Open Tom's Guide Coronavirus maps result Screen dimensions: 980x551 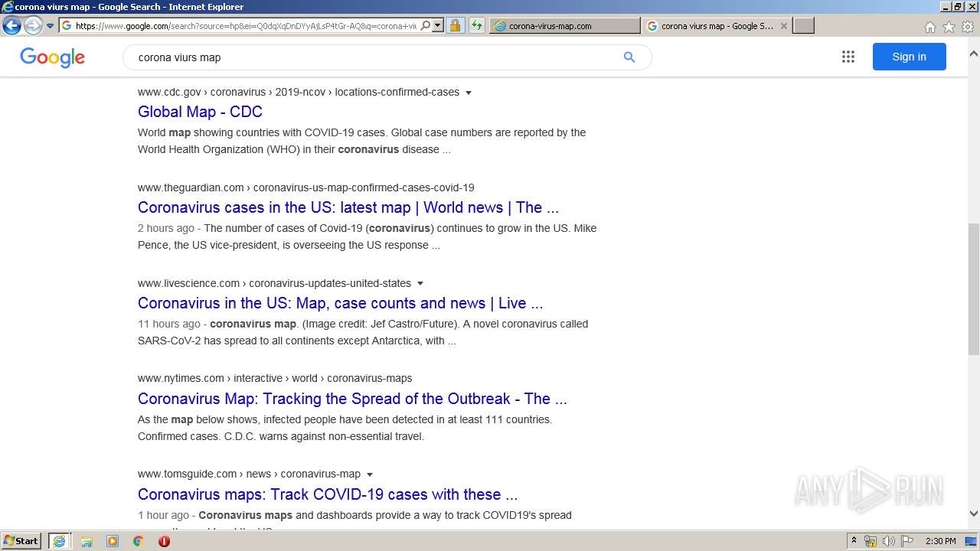(x=328, y=494)
